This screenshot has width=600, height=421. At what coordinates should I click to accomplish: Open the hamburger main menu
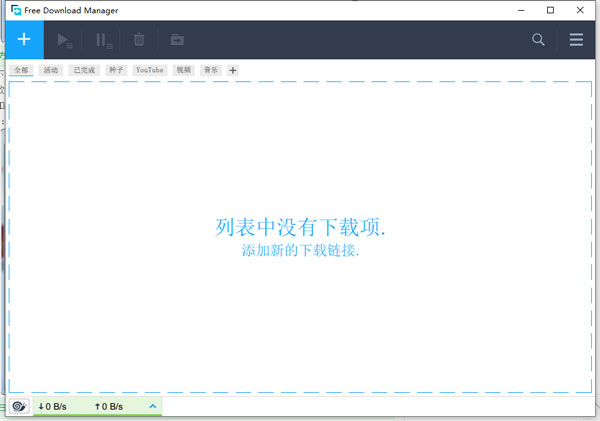(x=576, y=40)
